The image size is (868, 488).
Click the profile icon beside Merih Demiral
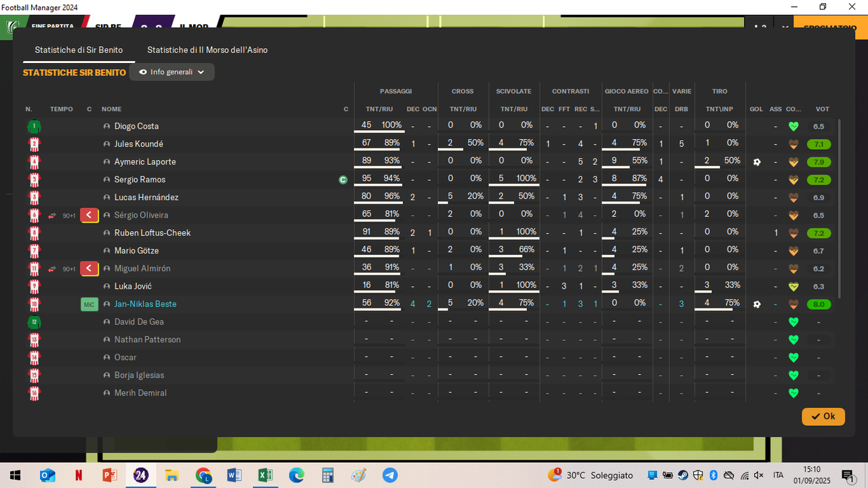coord(106,393)
